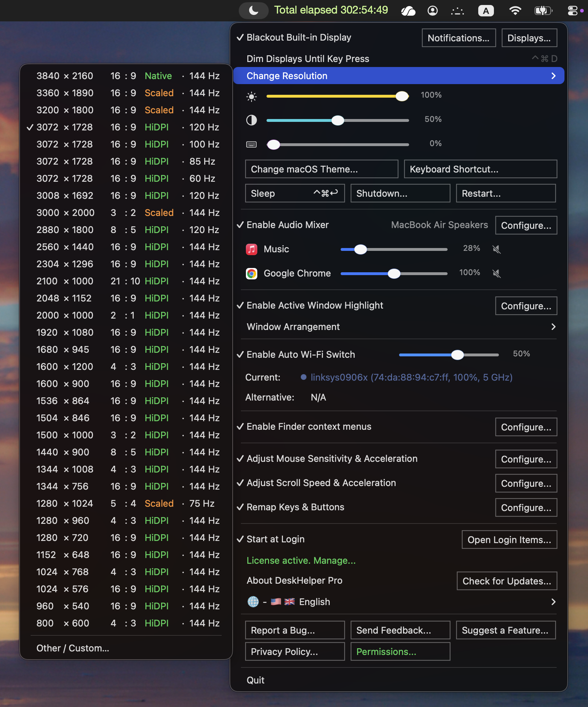588x707 pixels.
Task: Click the Shutdown... button
Action: (401, 193)
